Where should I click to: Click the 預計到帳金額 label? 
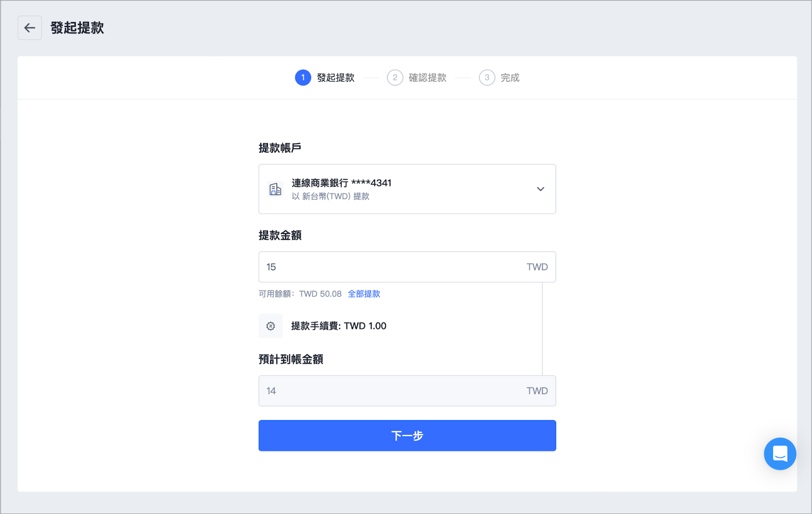coord(291,359)
